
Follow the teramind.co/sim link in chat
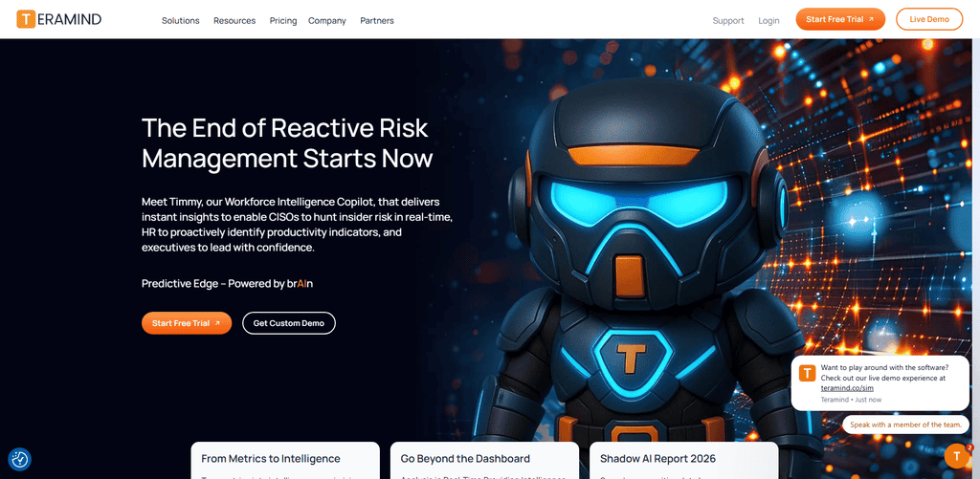point(847,388)
